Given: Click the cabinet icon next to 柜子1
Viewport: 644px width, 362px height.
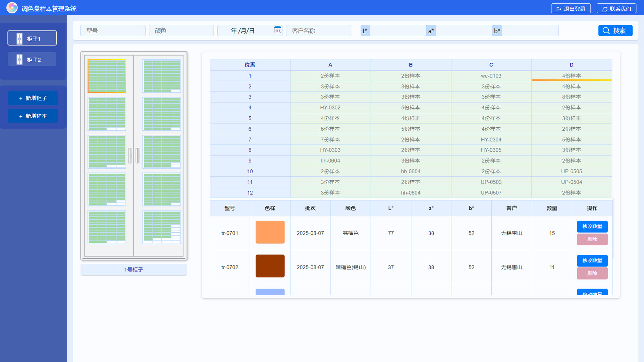Looking at the screenshot, I should pyautogui.click(x=19, y=39).
